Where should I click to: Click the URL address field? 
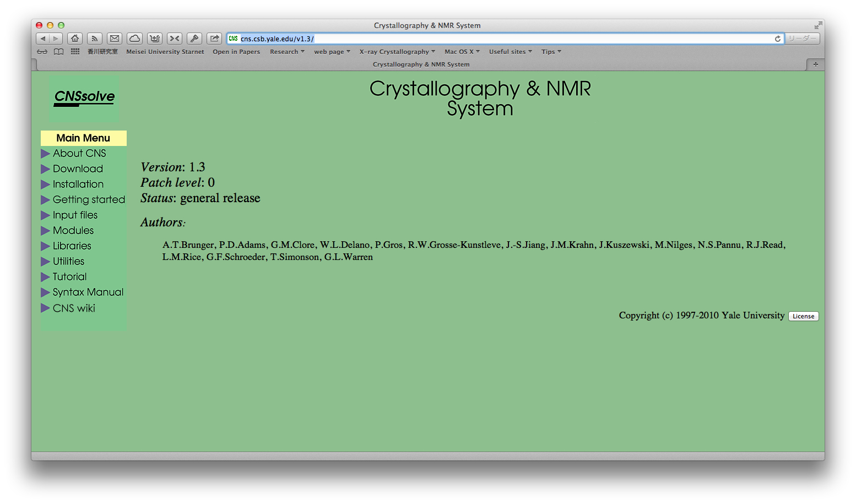pyautogui.click(x=506, y=39)
